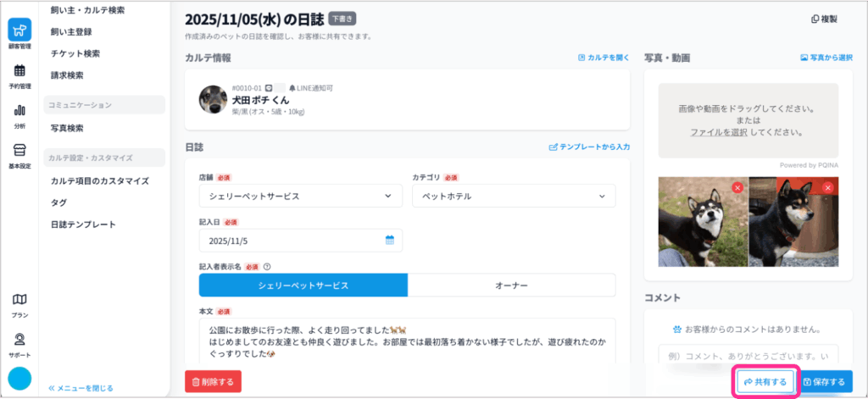
Task: Click the help icon beside 記入者表示名
Action: [267, 266]
